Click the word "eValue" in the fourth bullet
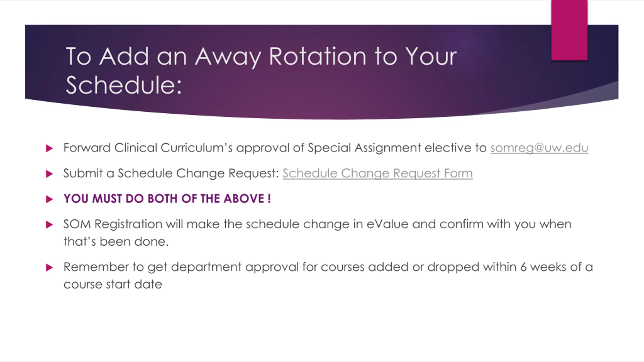Viewport: 644px width, 362px height. click(x=387, y=224)
